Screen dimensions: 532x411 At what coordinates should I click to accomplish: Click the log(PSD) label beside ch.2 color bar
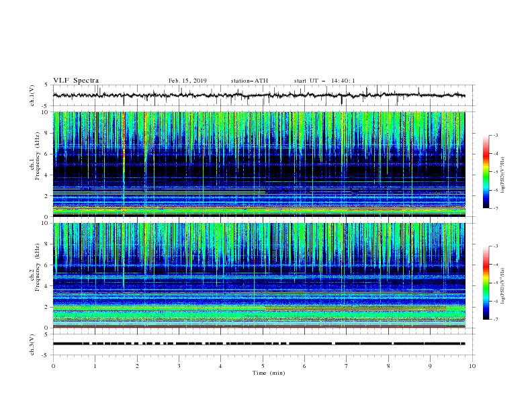(x=503, y=286)
